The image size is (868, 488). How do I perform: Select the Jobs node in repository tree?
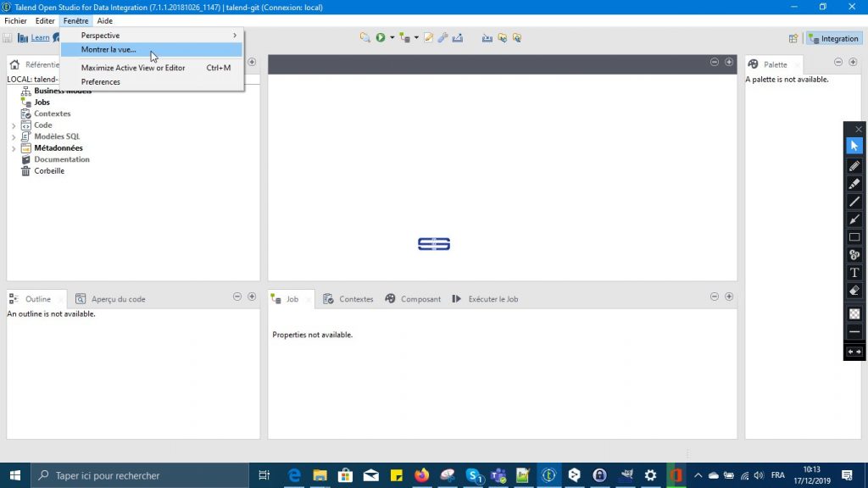click(42, 102)
